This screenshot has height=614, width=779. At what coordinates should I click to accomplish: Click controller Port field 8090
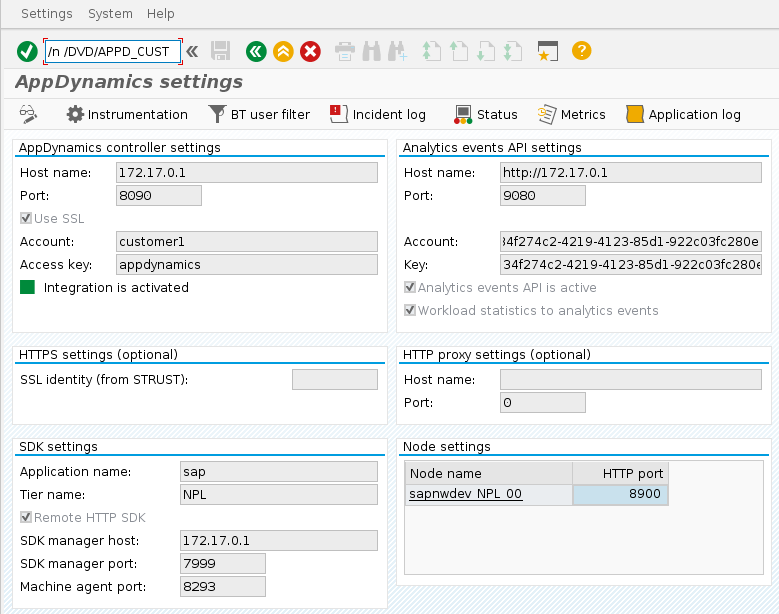158,195
